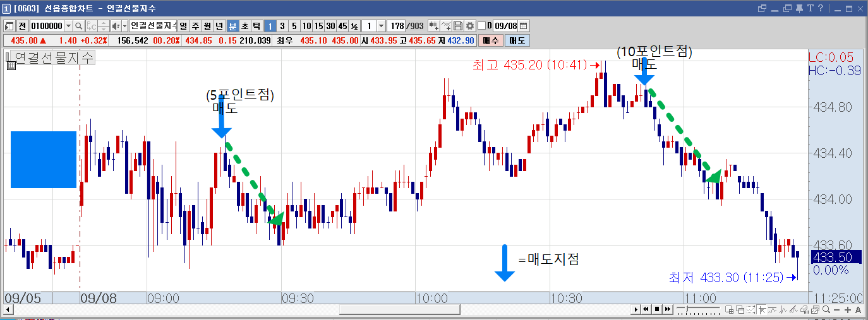
Task: Select the 년 (yearly) period button
Action: (x=219, y=26)
